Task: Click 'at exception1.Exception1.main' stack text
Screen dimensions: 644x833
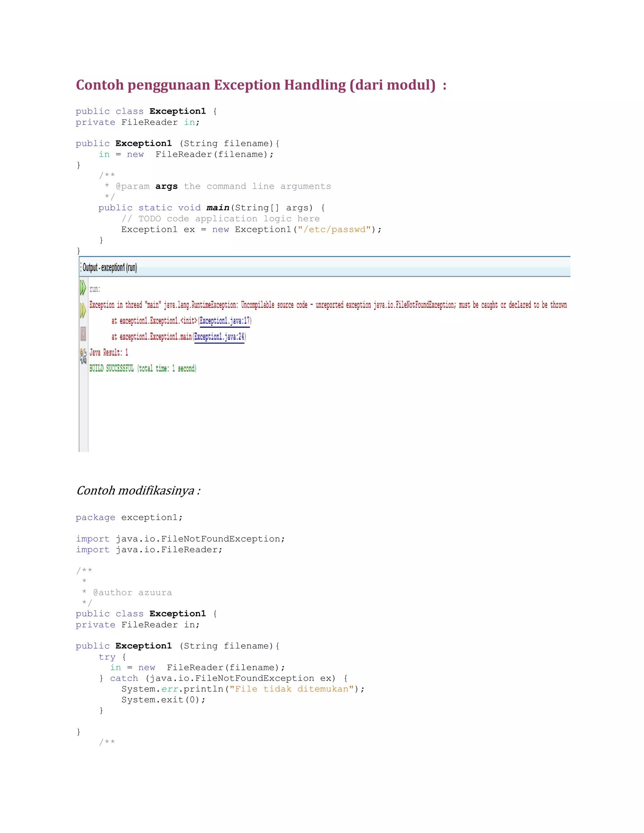Action: [152, 337]
